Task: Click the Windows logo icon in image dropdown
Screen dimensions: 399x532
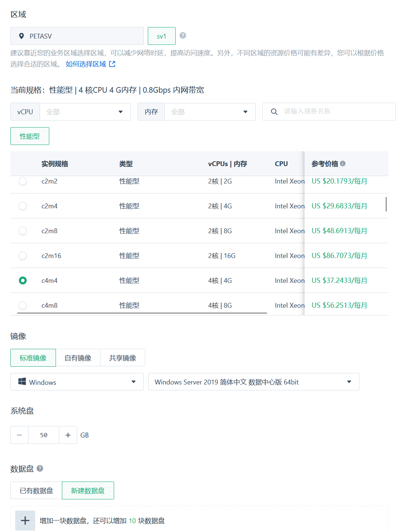Action: [x=22, y=381]
